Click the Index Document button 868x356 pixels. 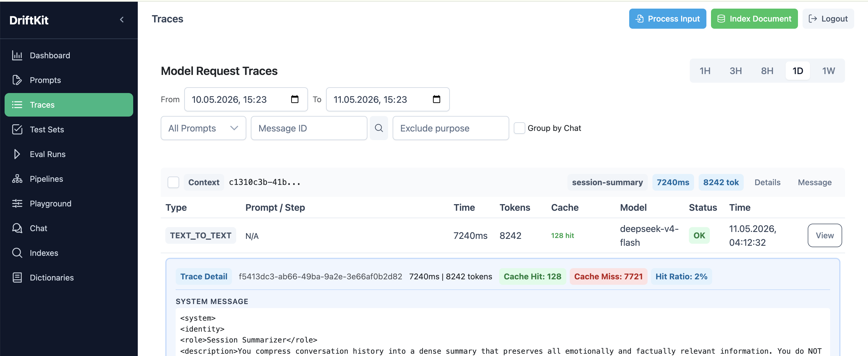[754, 19]
